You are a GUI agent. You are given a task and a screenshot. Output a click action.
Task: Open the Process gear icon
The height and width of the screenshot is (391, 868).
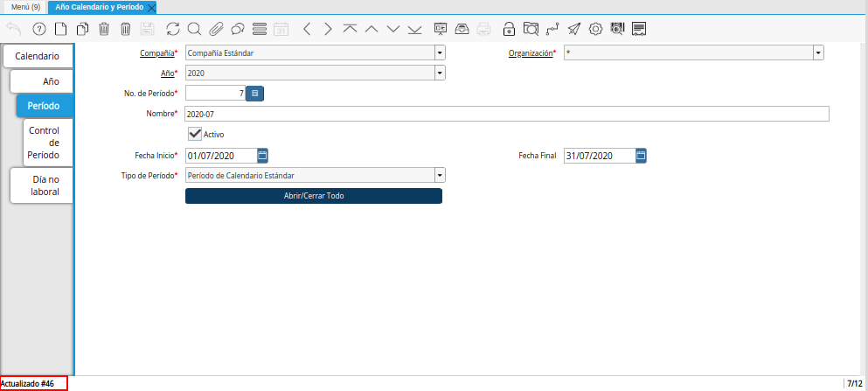click(x=595, y=29)
